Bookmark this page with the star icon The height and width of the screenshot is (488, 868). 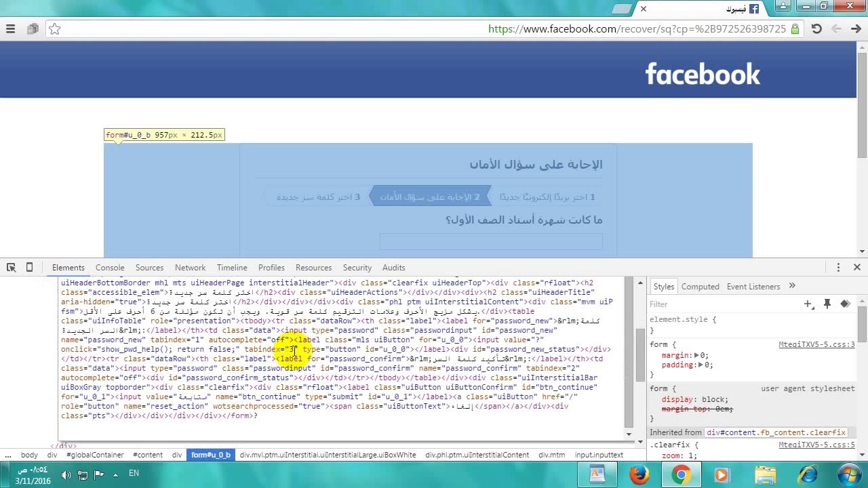pyautogui.click(x=55, y=28)
